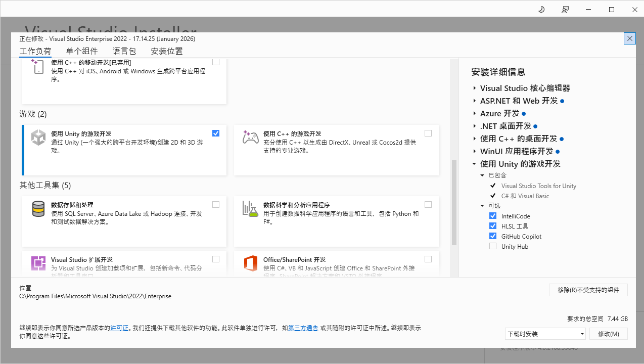Expand WinUI 应用程序开发 details
The image size is (644, 364).
[475, 151]
